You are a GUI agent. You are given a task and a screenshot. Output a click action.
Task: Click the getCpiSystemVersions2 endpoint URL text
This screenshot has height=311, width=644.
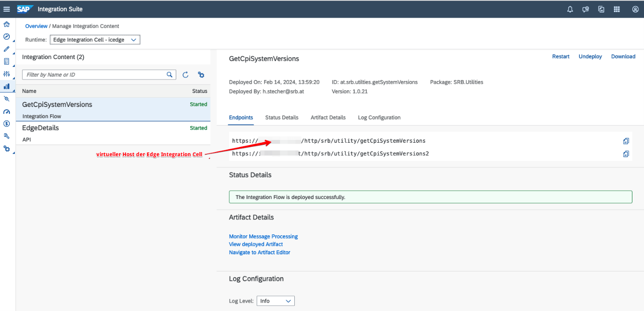[x=331, y=154]
